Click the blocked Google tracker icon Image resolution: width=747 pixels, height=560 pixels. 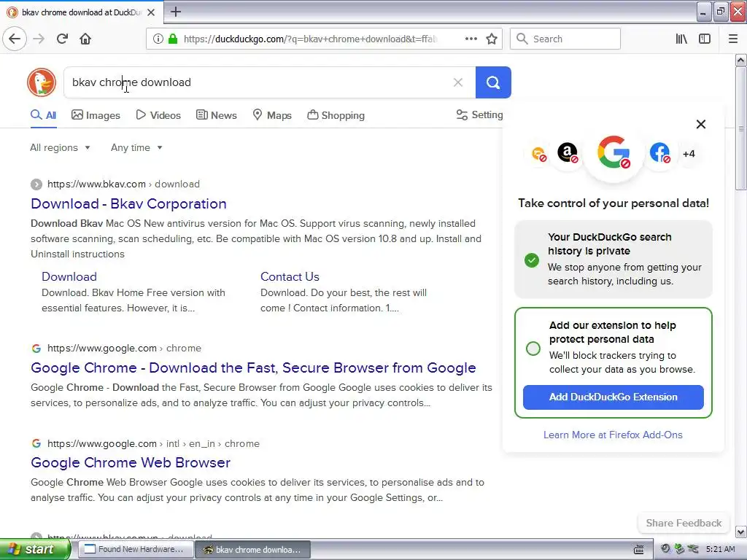pos(614,152)
